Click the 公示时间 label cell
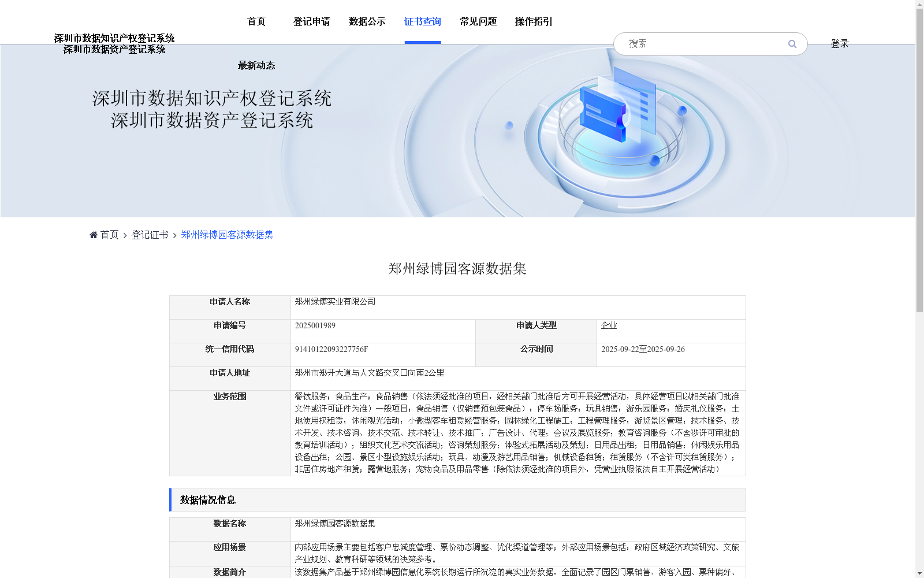 (536, 355)
